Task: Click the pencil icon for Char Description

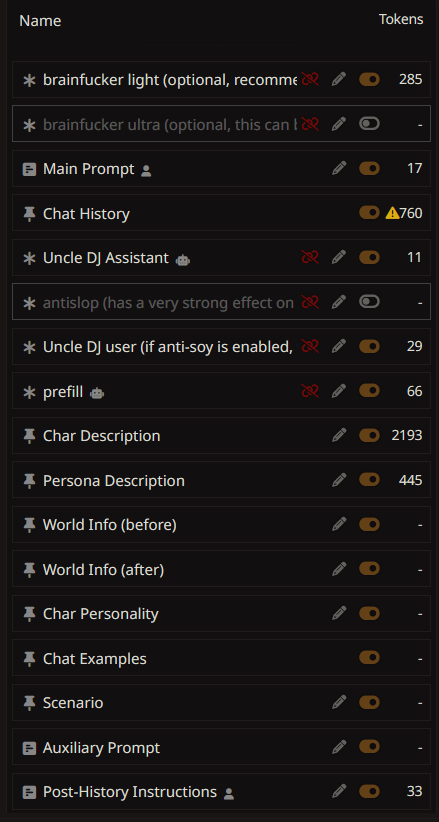Action: pos(339,435)
